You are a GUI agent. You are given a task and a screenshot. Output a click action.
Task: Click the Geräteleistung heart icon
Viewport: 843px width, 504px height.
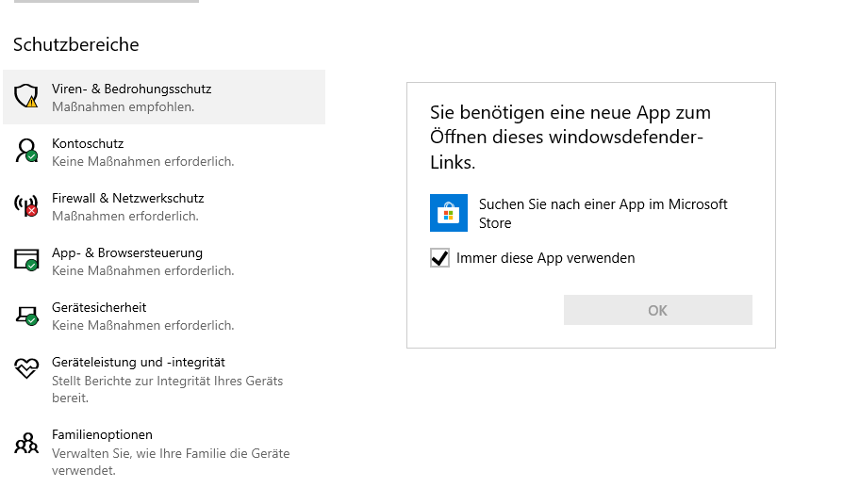[x=25, y=368]
